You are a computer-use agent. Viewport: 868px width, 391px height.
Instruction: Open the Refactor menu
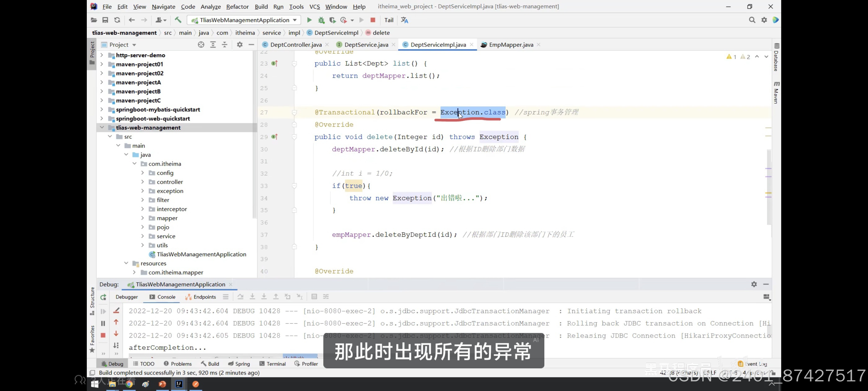(237, 7)
